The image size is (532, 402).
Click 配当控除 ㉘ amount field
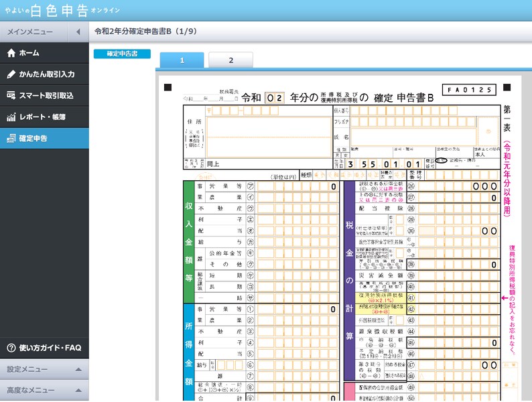tap(458, 208)
